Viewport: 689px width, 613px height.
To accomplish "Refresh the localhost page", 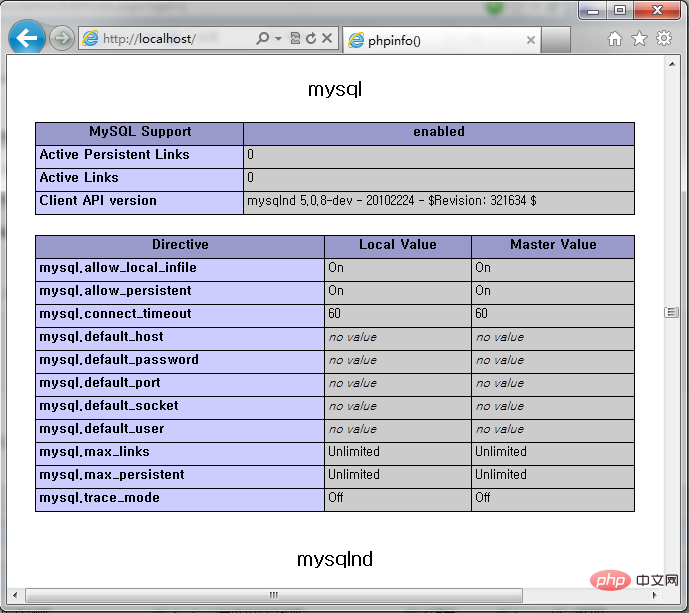I will pyautogui.click(x=311, y=38).
